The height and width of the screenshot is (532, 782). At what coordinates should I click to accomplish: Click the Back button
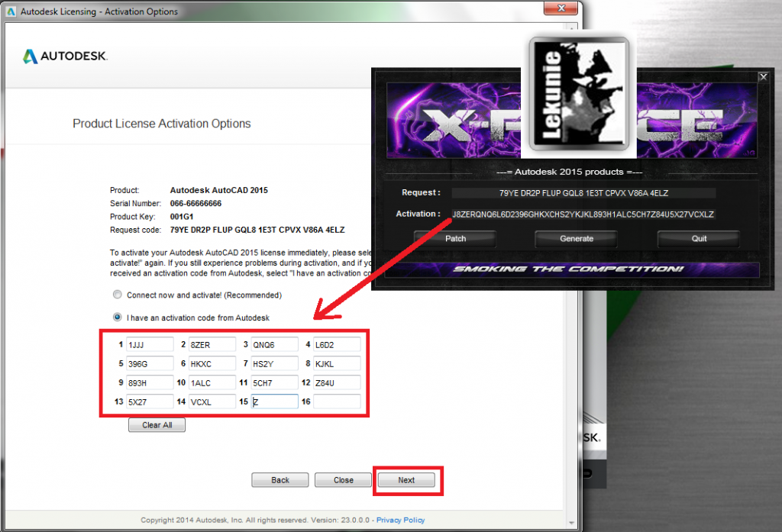280,479
